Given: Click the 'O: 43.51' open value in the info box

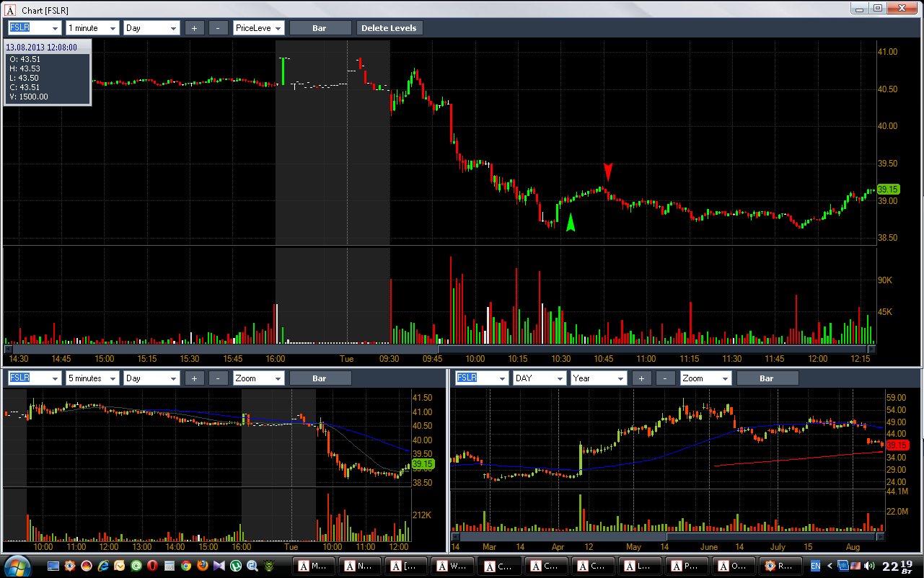Looking at the screenshot, I should (25, 59).
